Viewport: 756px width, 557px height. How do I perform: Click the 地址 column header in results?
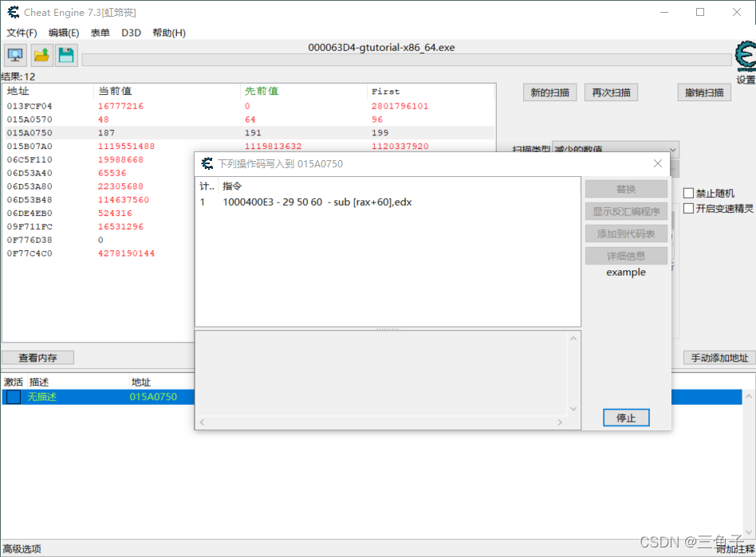pyautogui.click(x=48, y=91)
